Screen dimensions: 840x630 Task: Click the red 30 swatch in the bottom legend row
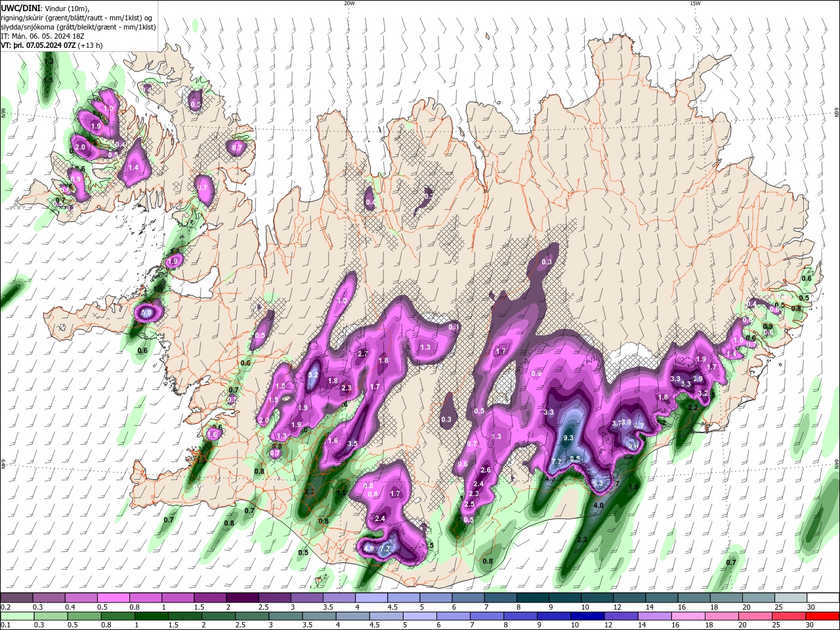(823, 616)
